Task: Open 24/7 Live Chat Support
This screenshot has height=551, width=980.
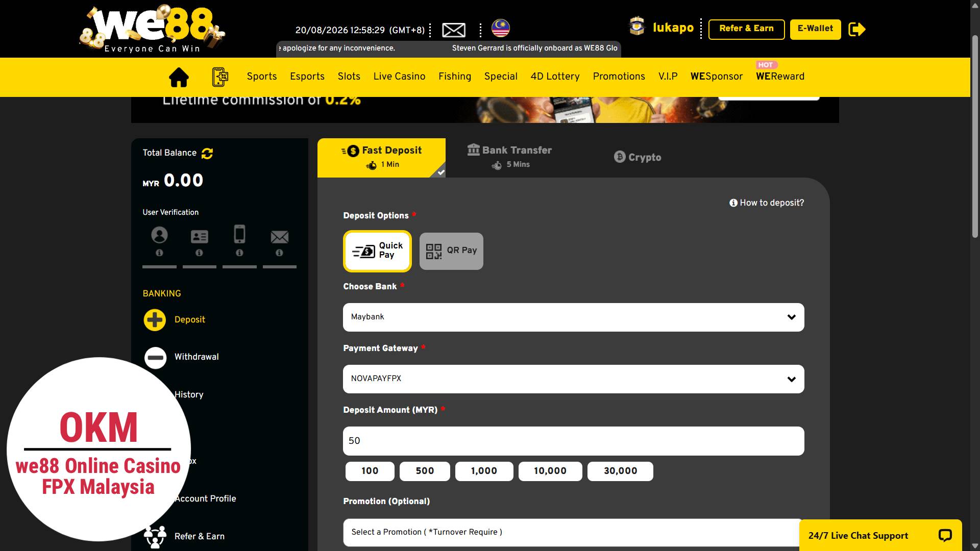Action: 880,535
